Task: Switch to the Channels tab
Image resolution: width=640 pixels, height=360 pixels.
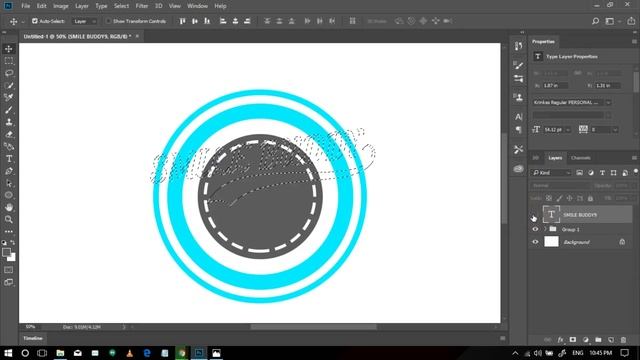Action: [x=580, y=158]
